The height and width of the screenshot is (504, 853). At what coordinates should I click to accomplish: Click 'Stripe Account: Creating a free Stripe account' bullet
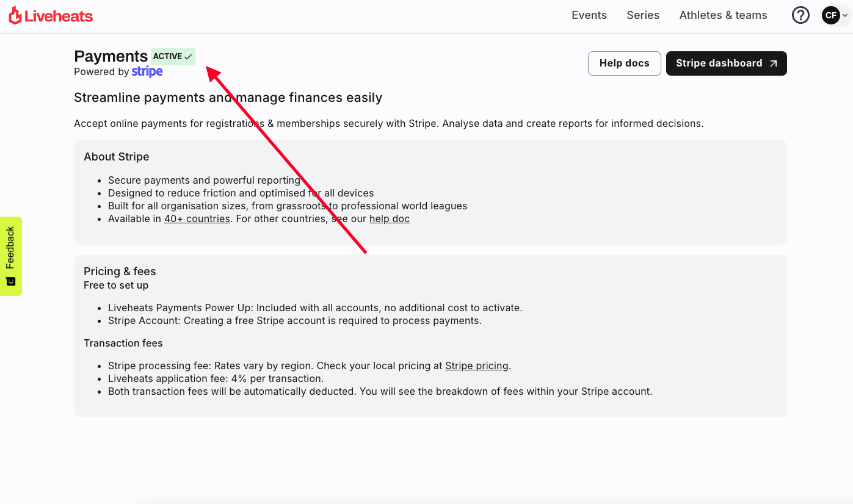[x=295, y=320]
